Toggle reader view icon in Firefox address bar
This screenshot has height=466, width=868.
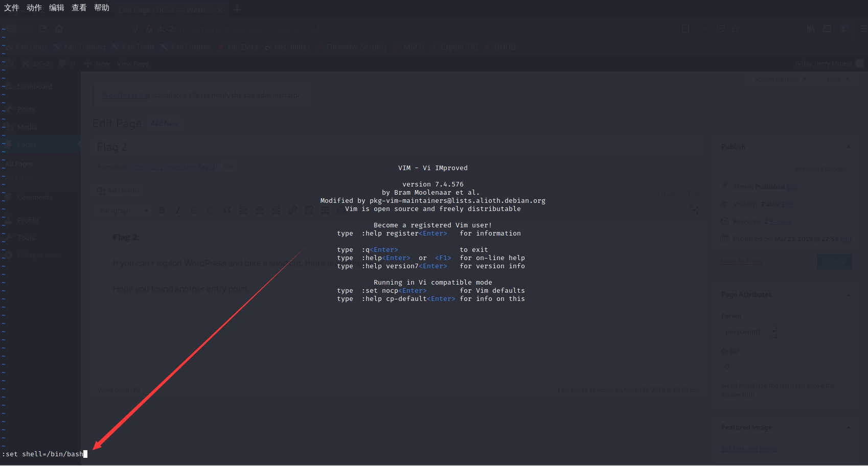point(686,29)
